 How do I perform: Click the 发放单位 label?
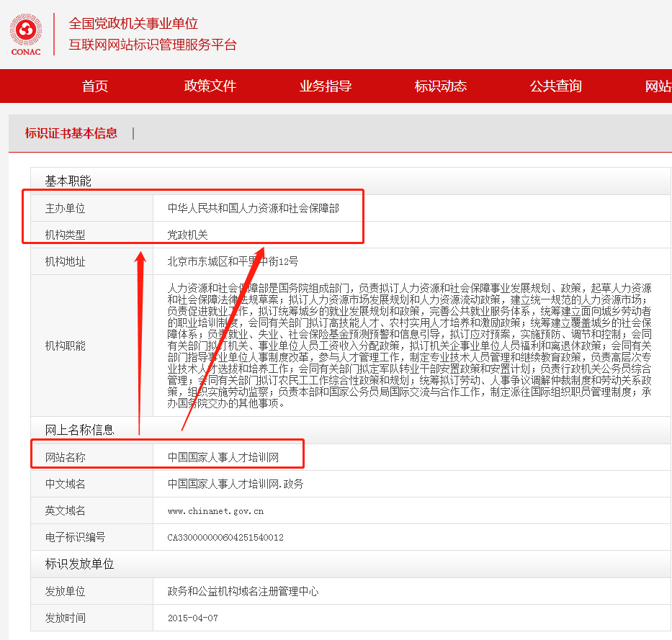(x=65, y=592)
